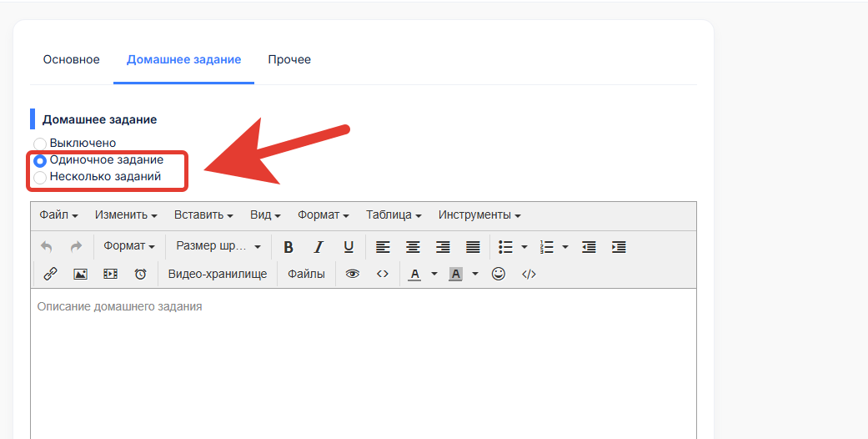This screenshot has height=439, width=868.
Task: Switch to the Прочее tab
Action: pyautogui.click(x=289, y=59)
